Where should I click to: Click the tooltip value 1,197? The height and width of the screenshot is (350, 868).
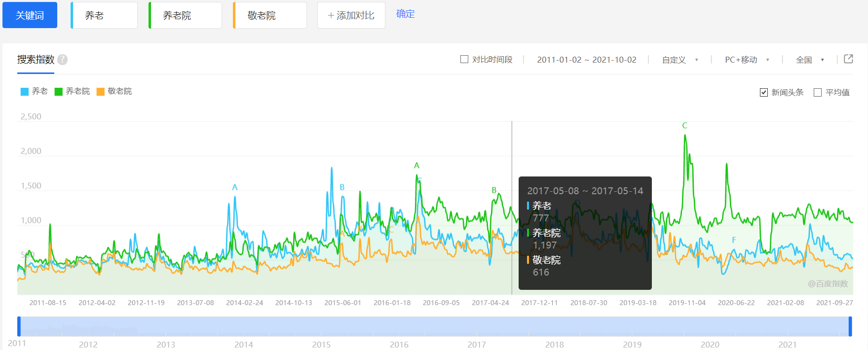[545, 245]
